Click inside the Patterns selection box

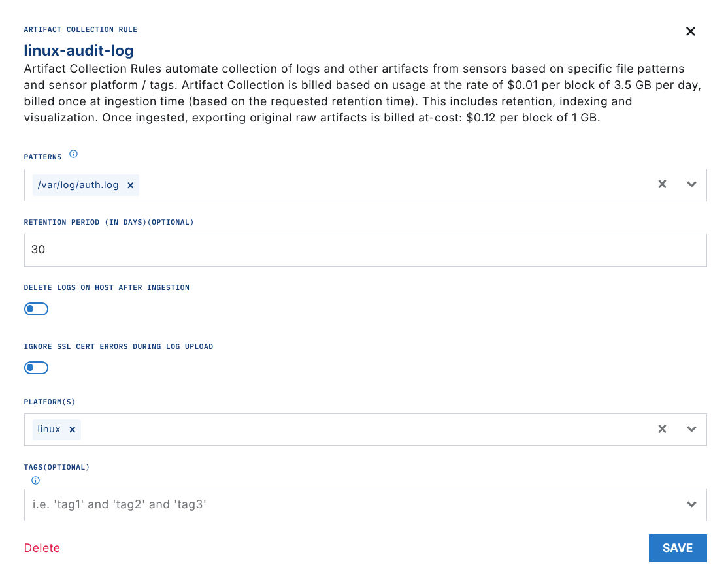[x=392, y=185]
